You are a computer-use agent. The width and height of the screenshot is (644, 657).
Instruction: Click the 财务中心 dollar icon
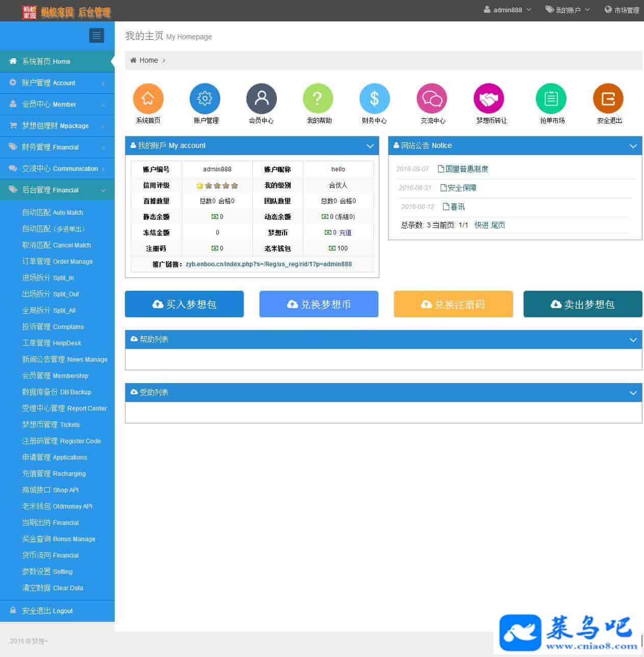point(375,99)
